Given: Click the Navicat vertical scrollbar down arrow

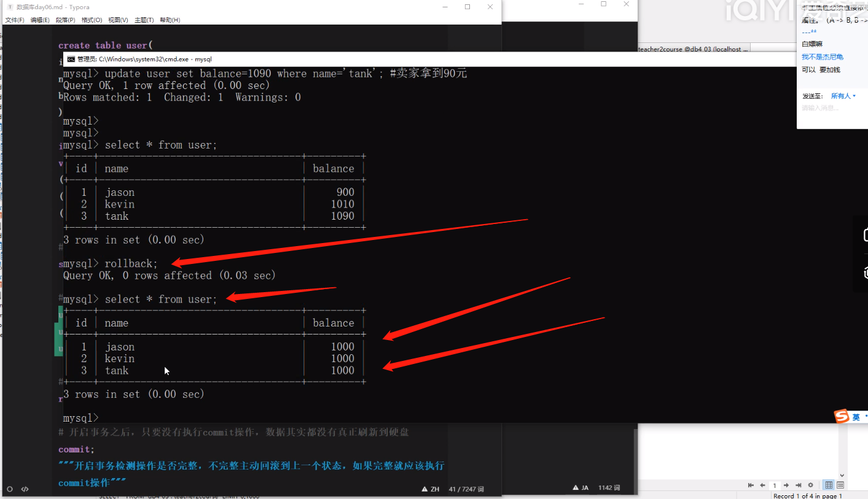Looking at the screenshot, I should pos(843,474).
